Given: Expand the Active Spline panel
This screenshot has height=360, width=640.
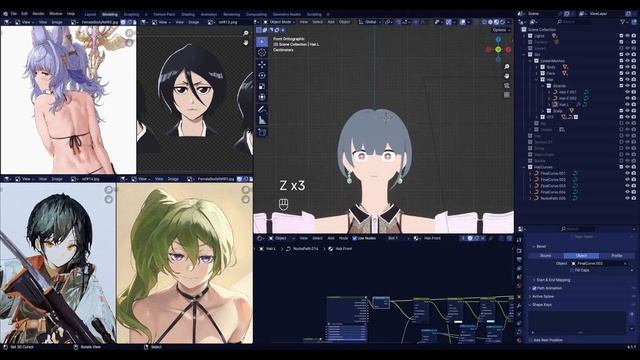Looking at the screenshot, I should point(543,296).
